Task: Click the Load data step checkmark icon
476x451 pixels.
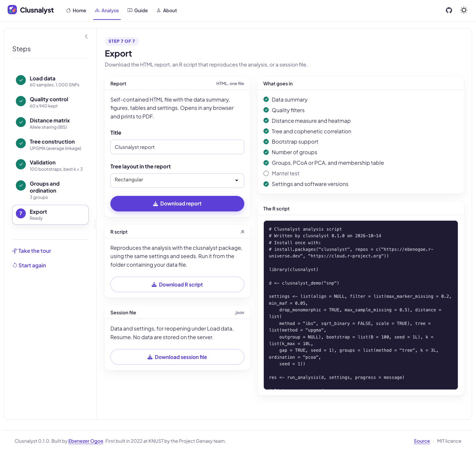Action: click(21, 80)
